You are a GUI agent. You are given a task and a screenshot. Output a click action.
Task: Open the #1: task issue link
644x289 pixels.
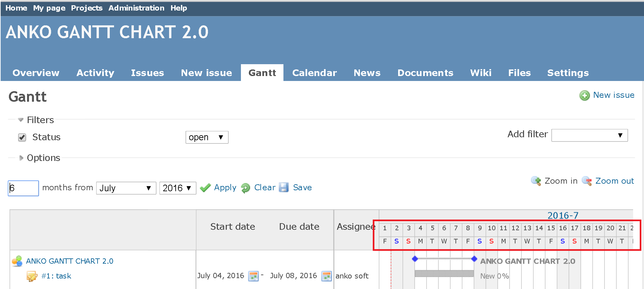click(x=56, y=276)
